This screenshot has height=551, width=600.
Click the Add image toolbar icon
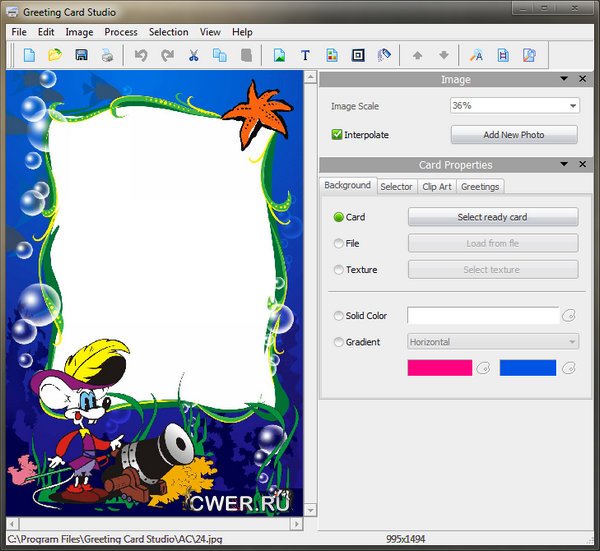[279, 55]
